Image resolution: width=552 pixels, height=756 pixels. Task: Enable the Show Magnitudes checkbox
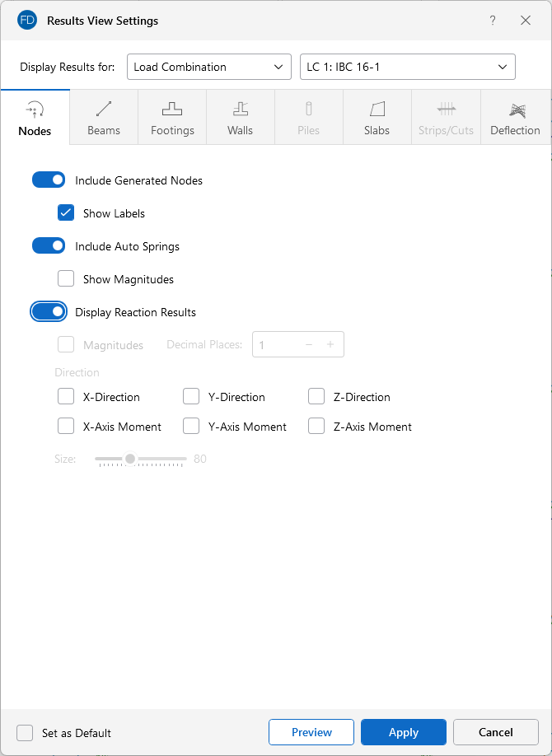[67, 279]
